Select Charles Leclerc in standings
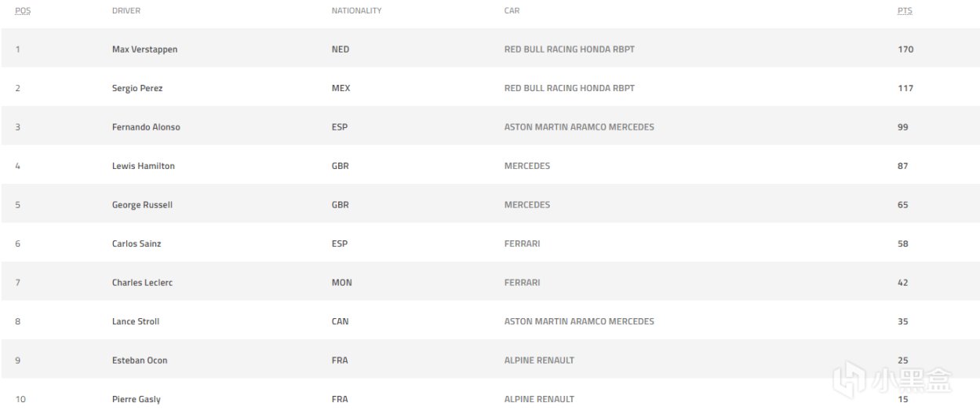This screenshot has height=410, width=980. (142, 283)
